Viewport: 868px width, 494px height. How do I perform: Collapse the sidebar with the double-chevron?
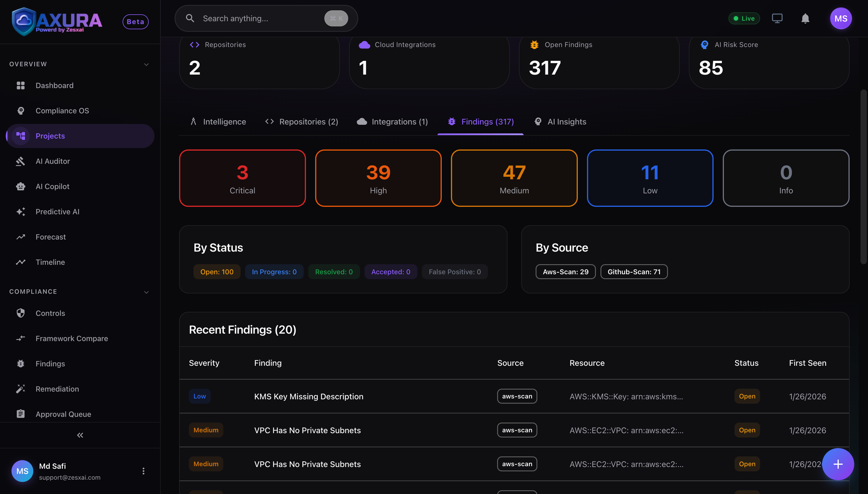coord(80,435)
